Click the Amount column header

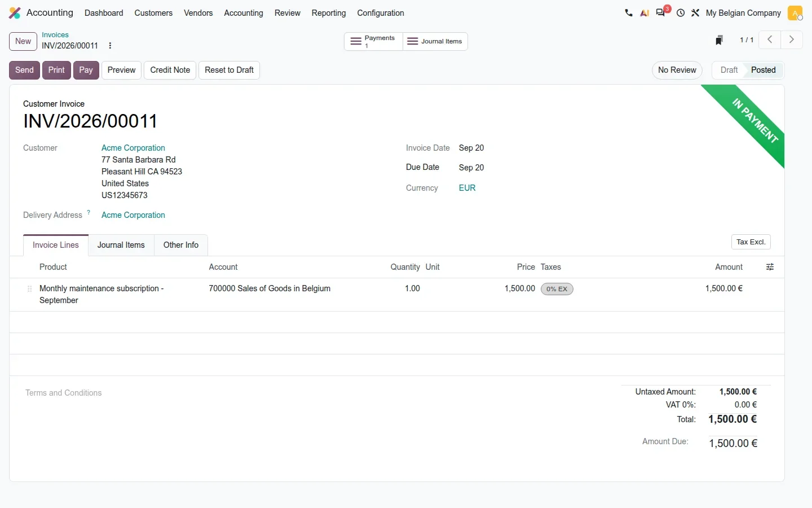click(729, 267)
